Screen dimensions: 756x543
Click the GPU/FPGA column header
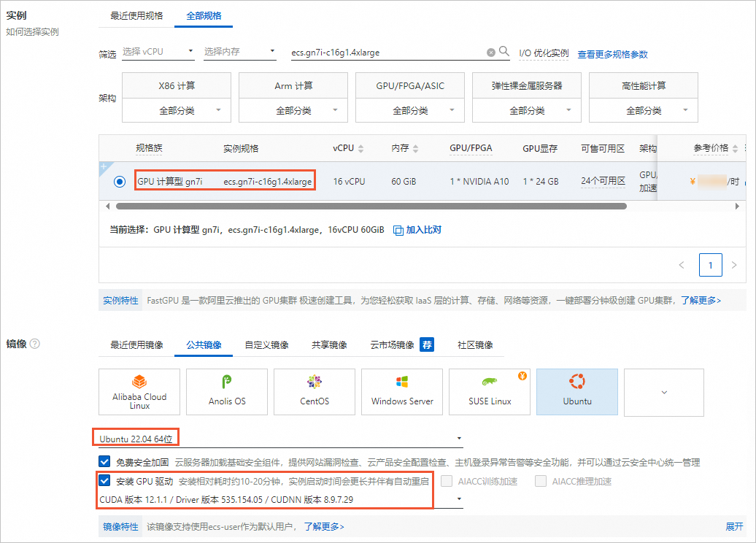(471, 148)
